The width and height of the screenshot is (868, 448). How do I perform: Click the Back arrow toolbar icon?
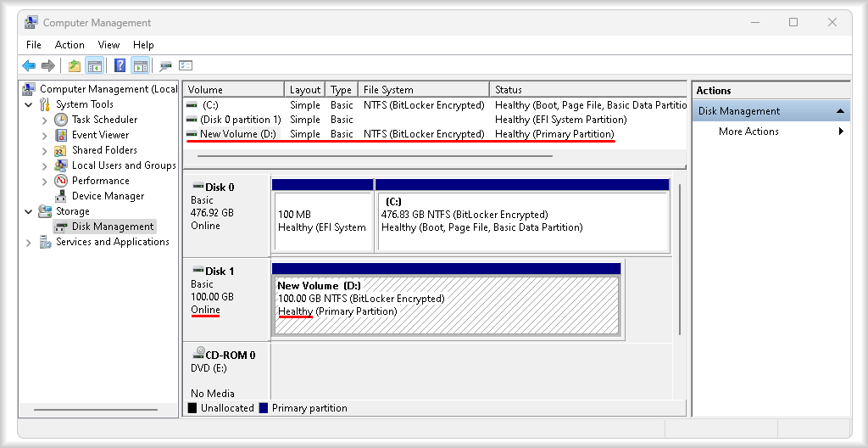[x=29, y=66]
